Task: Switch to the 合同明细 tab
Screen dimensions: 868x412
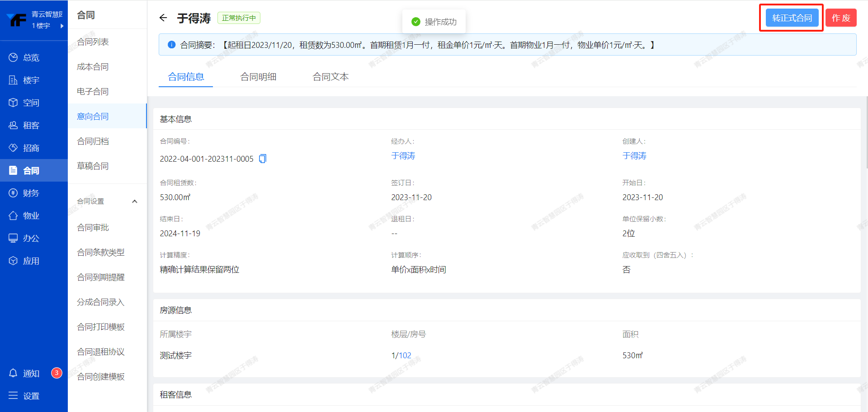Action: click(258, 77)
